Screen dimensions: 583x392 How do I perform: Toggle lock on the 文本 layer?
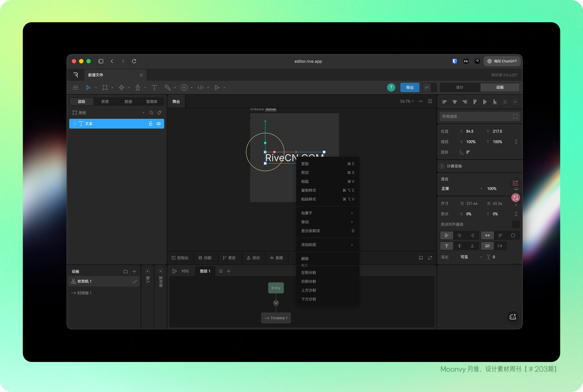point(151,124)
